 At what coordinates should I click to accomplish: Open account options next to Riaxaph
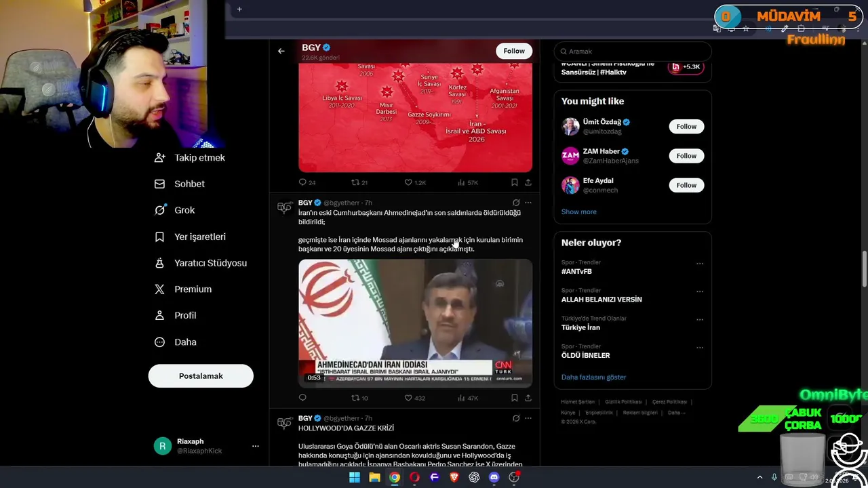click(x=256, y=446)
